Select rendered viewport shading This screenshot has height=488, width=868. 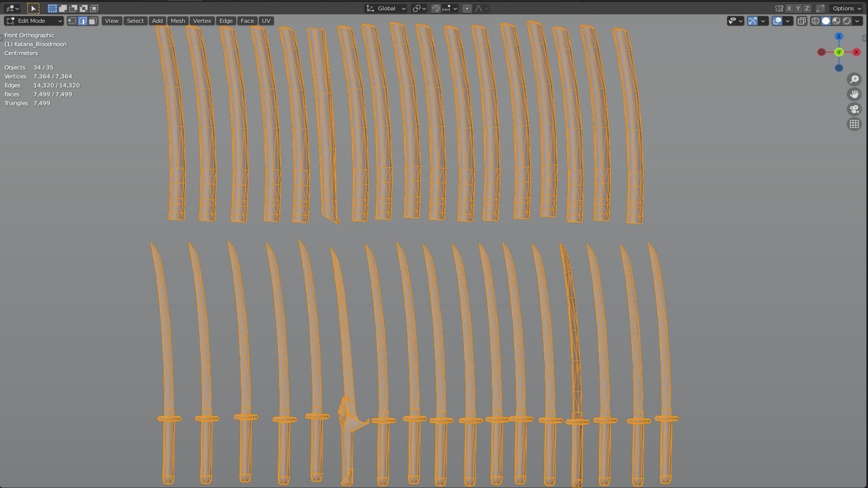click(x=847, y=21)
